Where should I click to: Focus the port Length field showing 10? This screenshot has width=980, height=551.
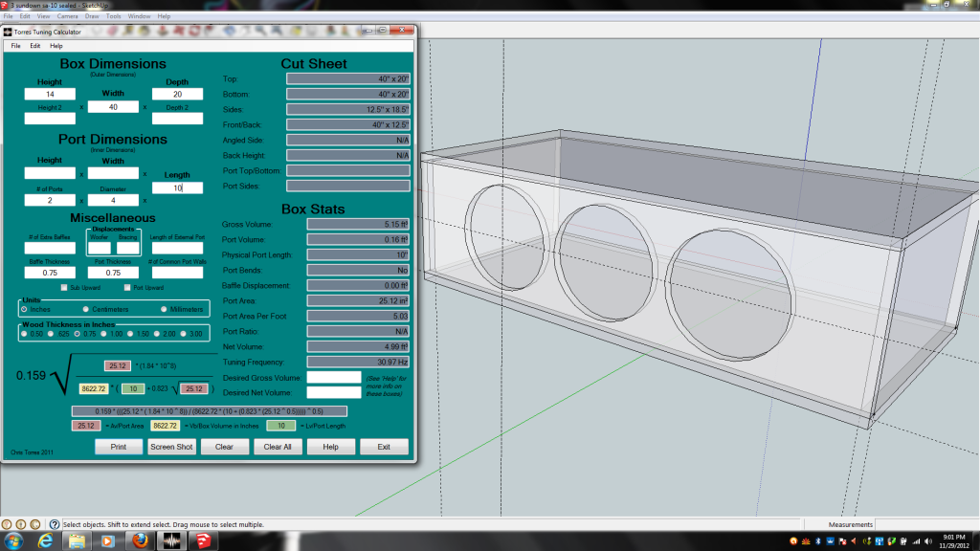click(177, 188)
